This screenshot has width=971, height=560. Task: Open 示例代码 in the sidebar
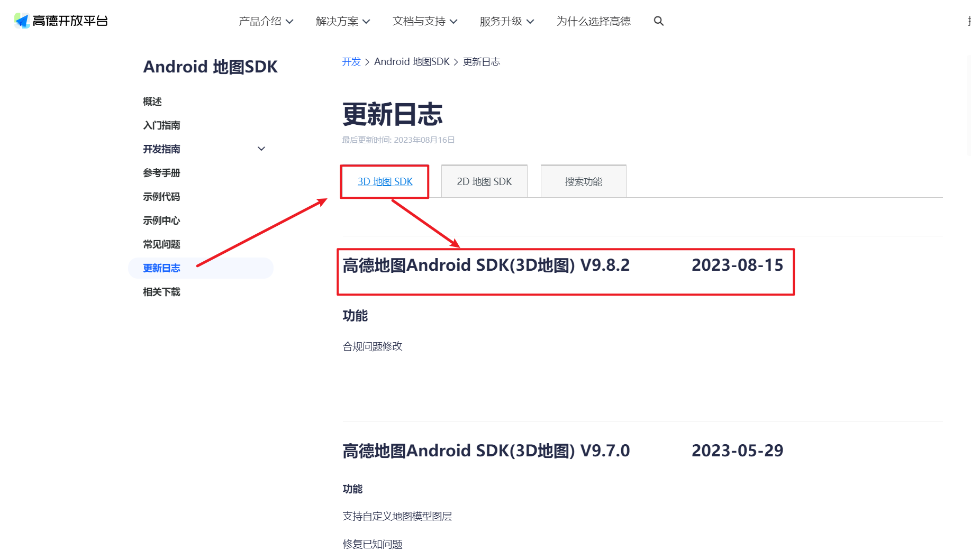point(161,197)
